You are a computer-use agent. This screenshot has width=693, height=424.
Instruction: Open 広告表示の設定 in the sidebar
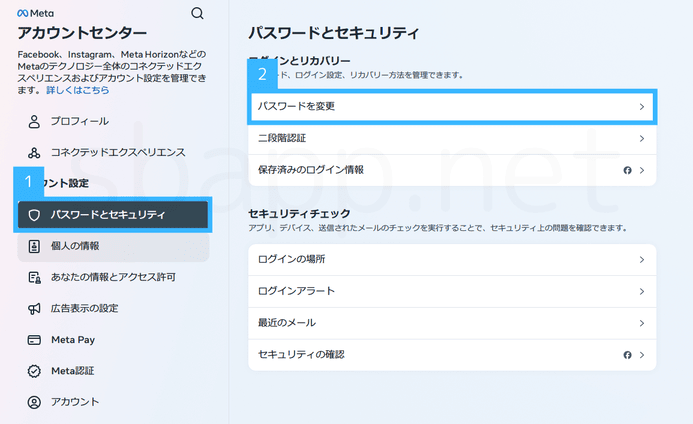pyautogui.click(x=113, y=309)
